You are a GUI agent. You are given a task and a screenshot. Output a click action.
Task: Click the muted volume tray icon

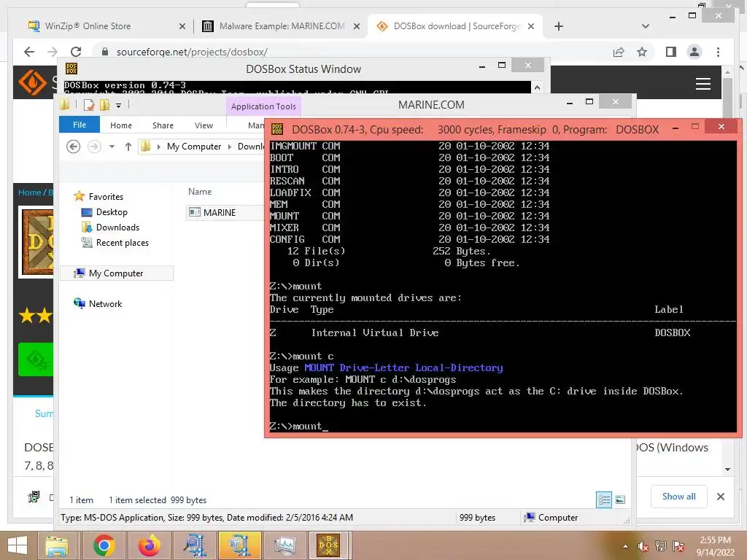click(643, 546)
